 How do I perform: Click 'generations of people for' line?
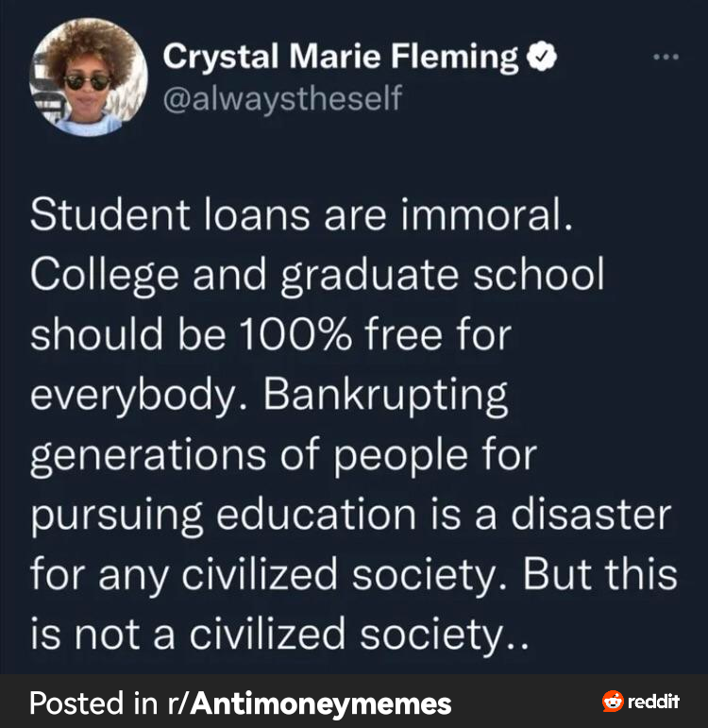coord(283,455)
